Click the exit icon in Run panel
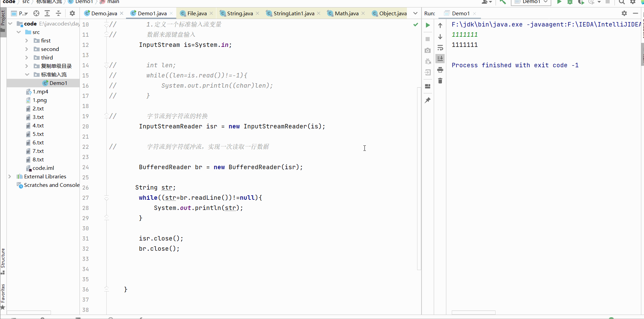Image resolution: width=644 pixels, height=319 pixels. (428, 72)
